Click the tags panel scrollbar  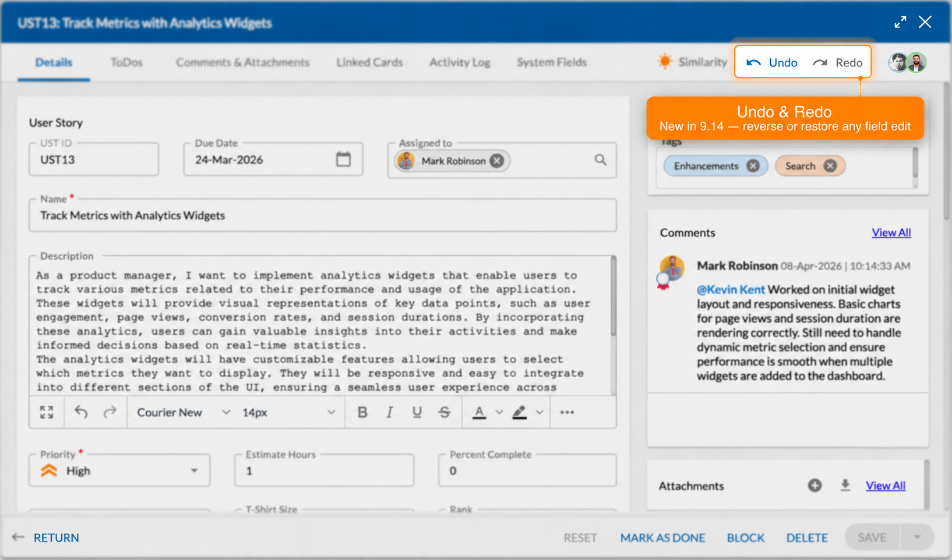[915, 163]
